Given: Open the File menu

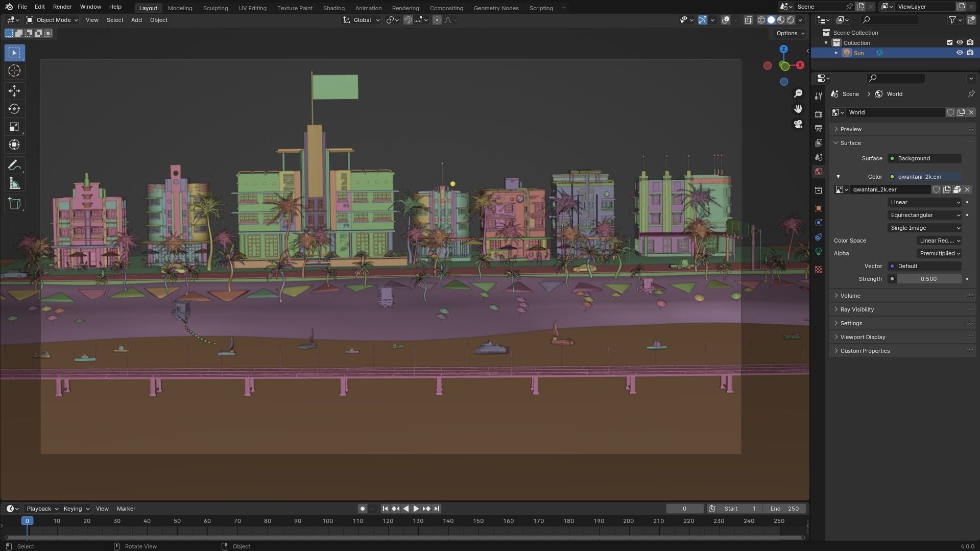Looking at the screenshot, I should click(x=22, y=7).
